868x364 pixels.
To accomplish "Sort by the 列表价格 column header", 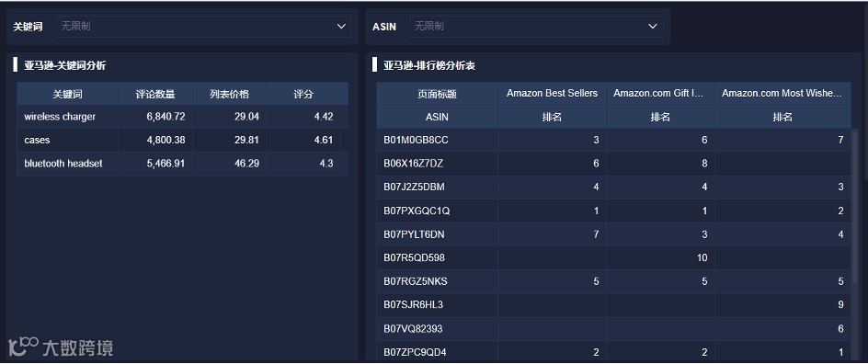I will click(229, 94).
